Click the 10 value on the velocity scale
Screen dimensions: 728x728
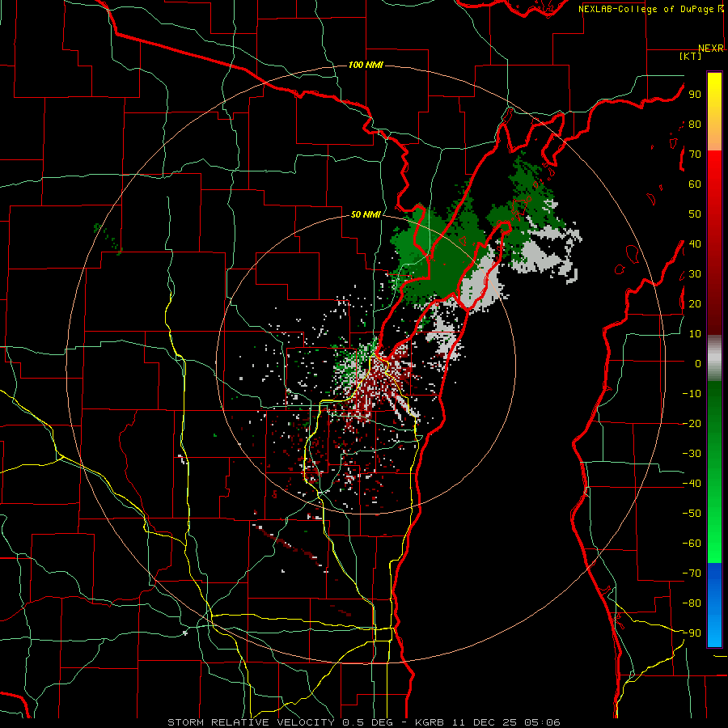(695, 334)
